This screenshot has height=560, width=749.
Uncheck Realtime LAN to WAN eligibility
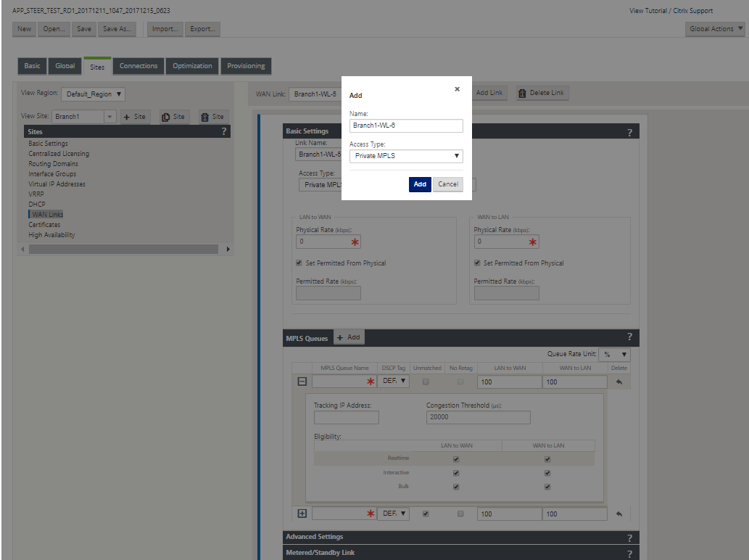[x=456, y=459]
